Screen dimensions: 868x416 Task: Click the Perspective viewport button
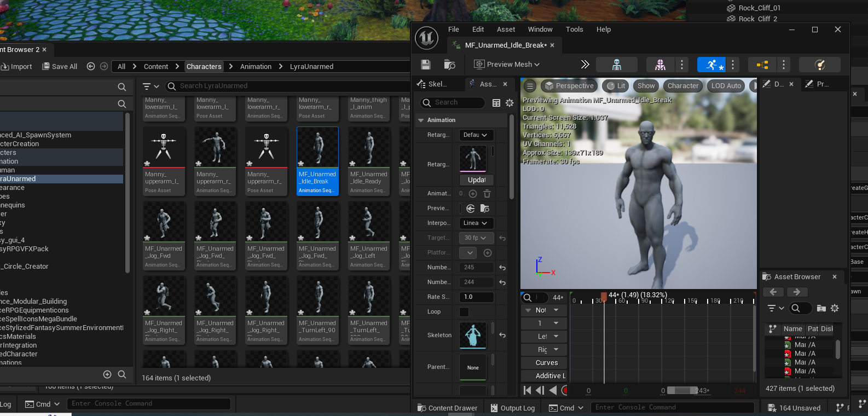(x=569, y=86)
